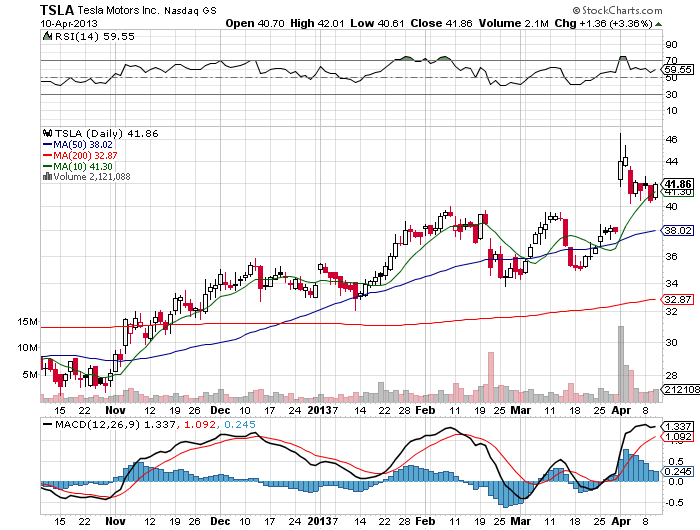The image size is (700, 530).
Task: Click the RSI axis label 10
Action: point(671,111)
